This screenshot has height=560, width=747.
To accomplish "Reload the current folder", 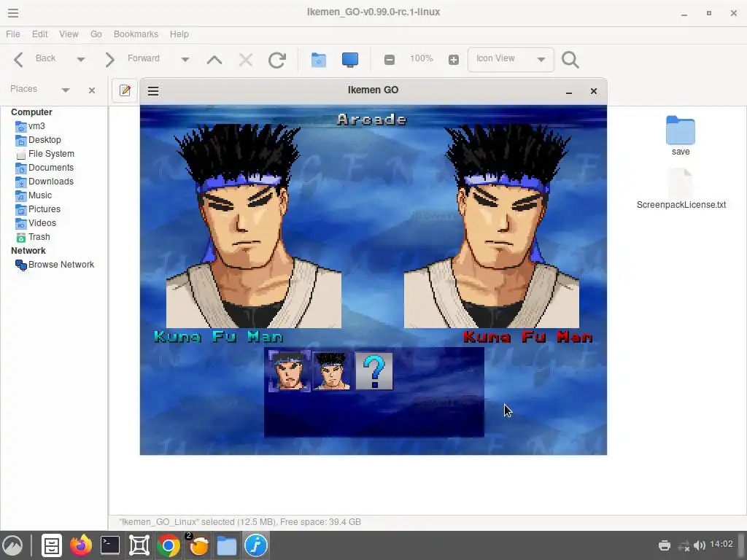I will (277, 60).
